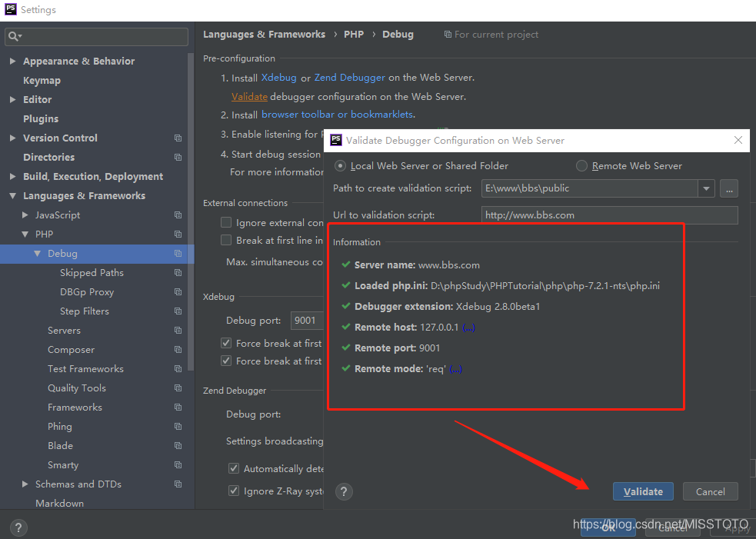The height and width of the screenshot is (539, 756).
Task: Click PhpStorm icon in Settings title bar
Action: click(10, 9)
